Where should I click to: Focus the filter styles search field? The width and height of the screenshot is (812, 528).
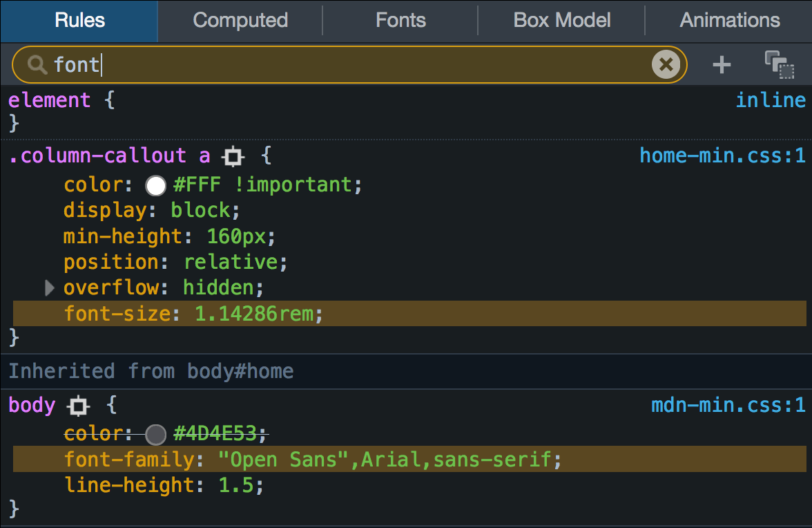click(349, 65)
